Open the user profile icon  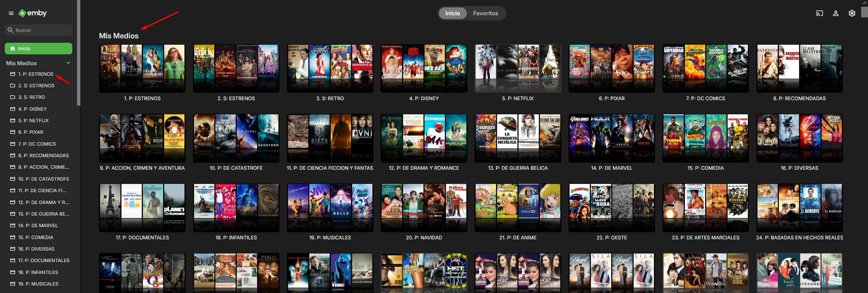[x=836, y=13]
